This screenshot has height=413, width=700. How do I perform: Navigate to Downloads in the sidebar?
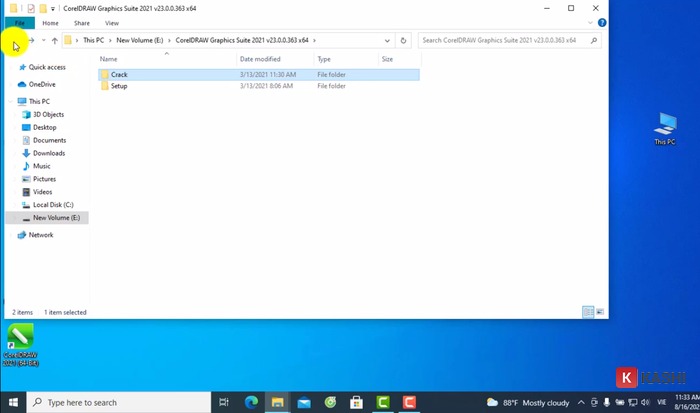[48, 153]
